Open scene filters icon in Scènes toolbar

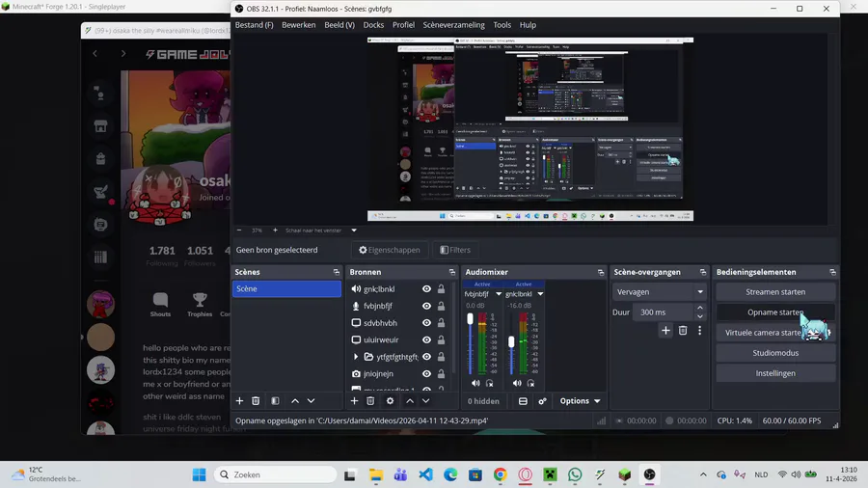(x=275, y=400)
